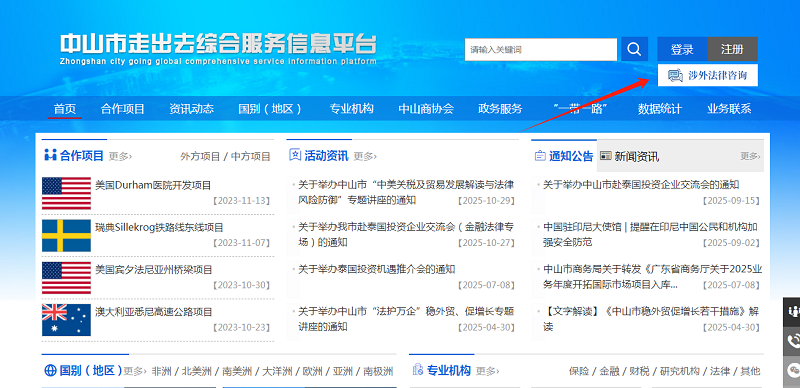Open 专业机构 navigation menu item
This screenshot has width=800, height=388.
click(352, 109)
